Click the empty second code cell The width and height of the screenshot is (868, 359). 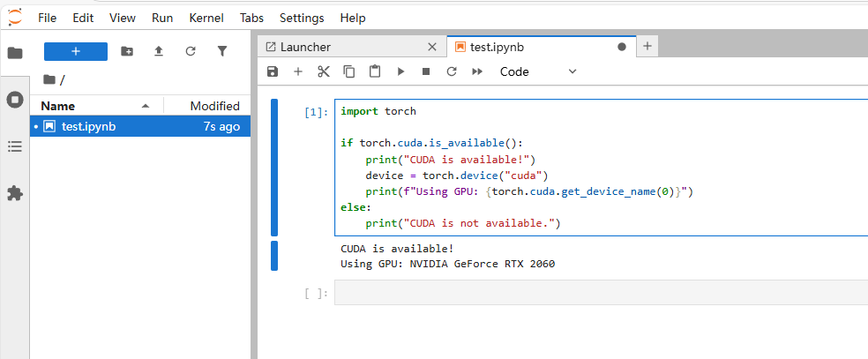[602, 293]
